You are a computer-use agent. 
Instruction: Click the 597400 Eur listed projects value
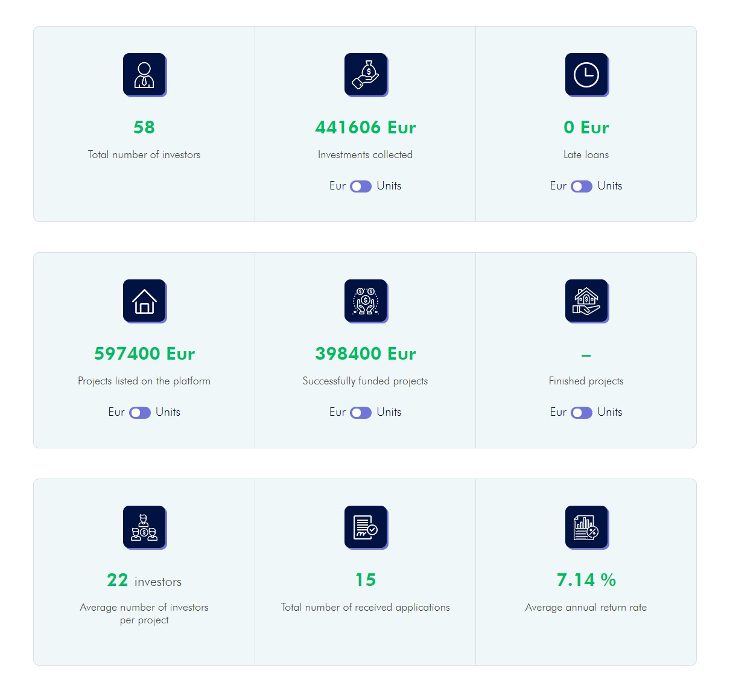tap(145, 354)
